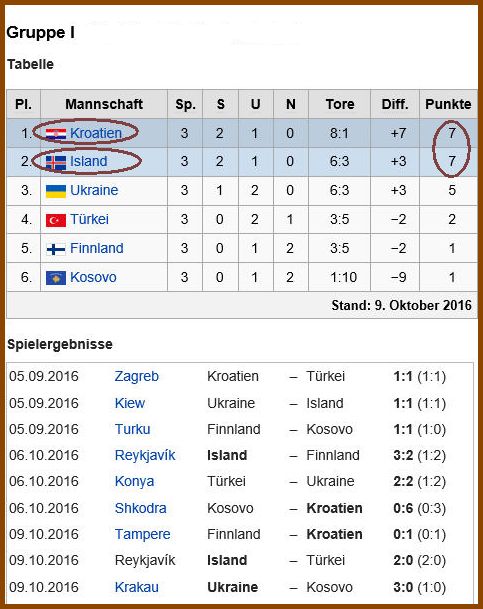Open the Kroatien team link
Image resolution: width=483 pixels, height=609 pixels.
coord(96,133)
